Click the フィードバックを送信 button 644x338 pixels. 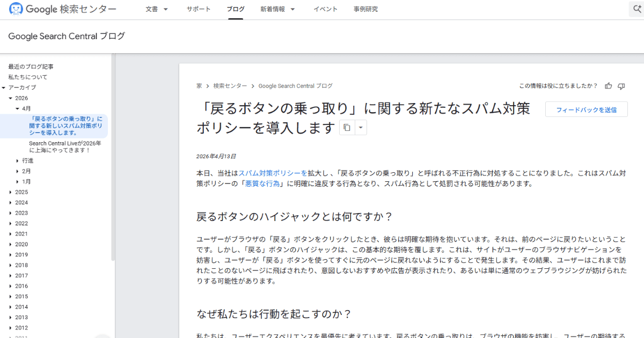tap(586, 109)
